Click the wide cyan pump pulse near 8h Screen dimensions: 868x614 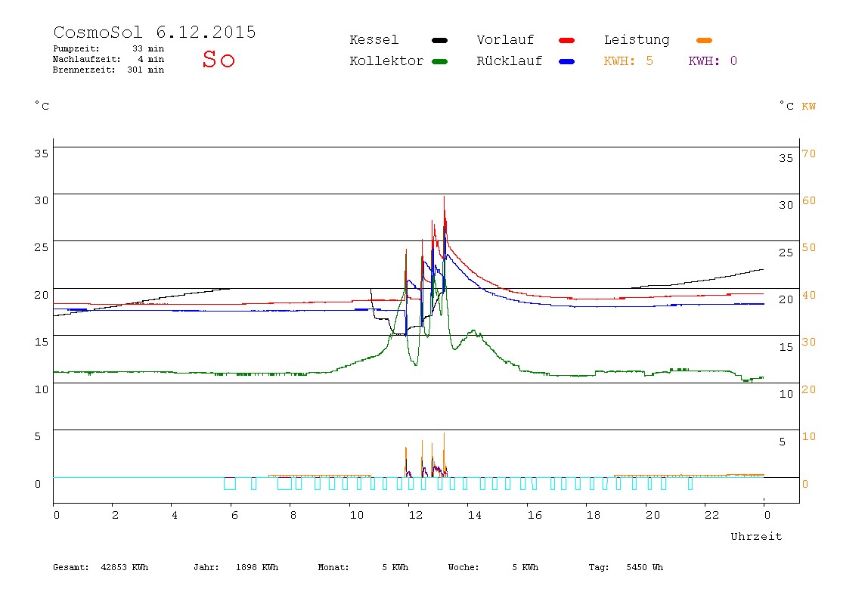(284, 483)
